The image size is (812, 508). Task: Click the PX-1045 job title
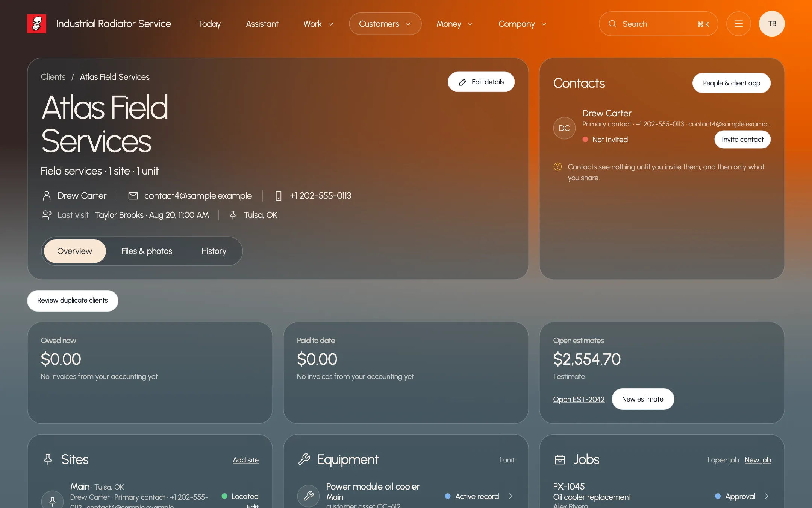569,486
